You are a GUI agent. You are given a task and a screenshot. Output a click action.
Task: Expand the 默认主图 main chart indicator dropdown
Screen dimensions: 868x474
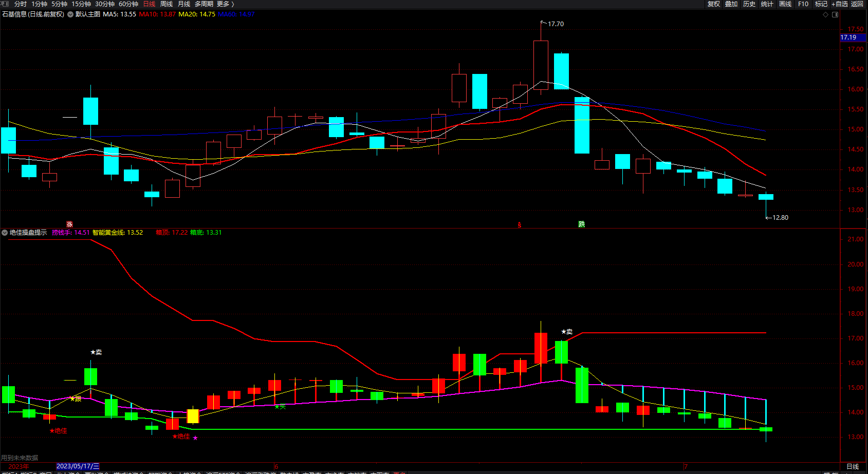tap(70, 14)
